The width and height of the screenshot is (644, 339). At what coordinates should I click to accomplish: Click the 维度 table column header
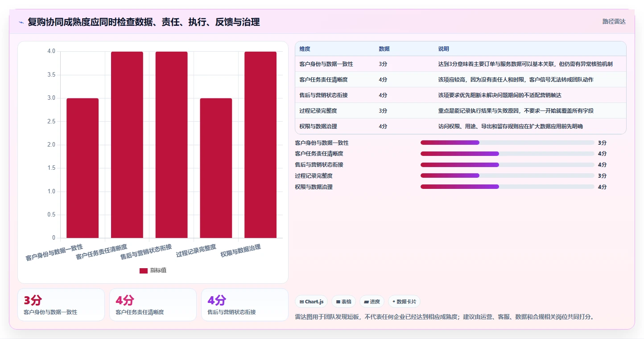pyautogui.click(x=305, y=49)
